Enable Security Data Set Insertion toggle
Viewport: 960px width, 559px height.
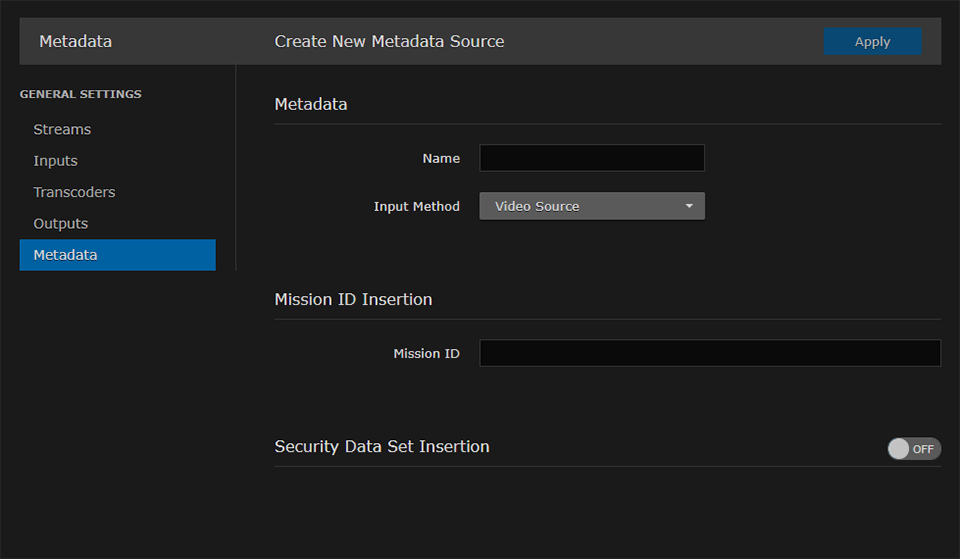point(913,449)
